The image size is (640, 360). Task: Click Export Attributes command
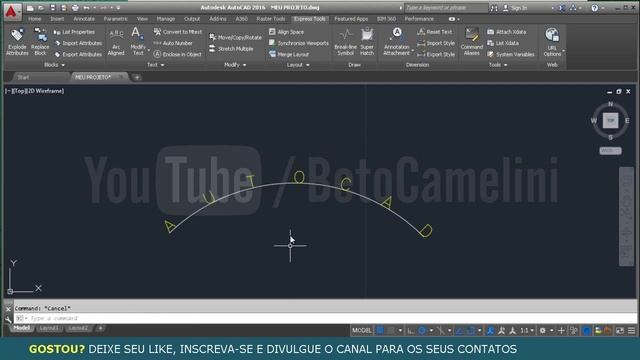[x=78, y=54]
